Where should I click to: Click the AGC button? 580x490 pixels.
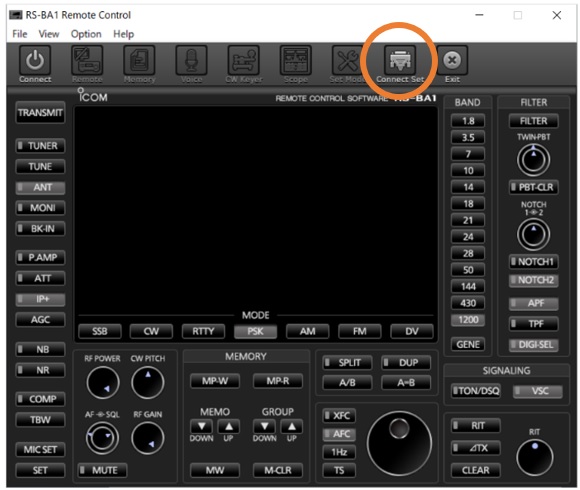[x=40, y=320]
